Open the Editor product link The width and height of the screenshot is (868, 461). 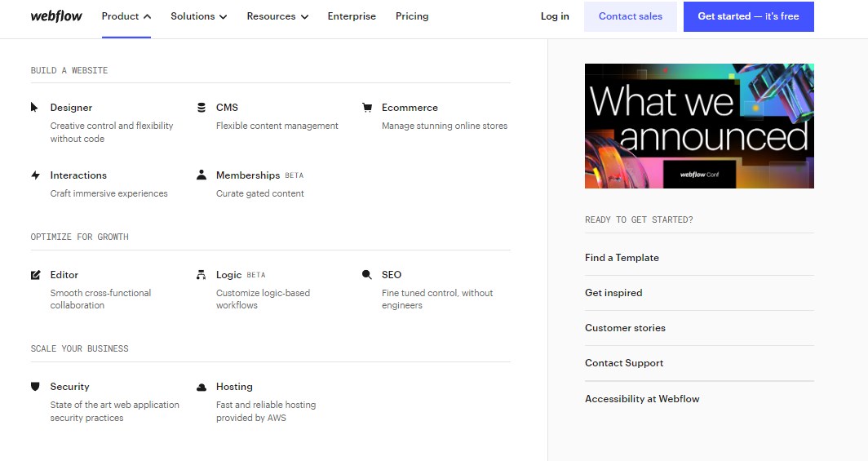pyautogui.click(x=64, y=274)
